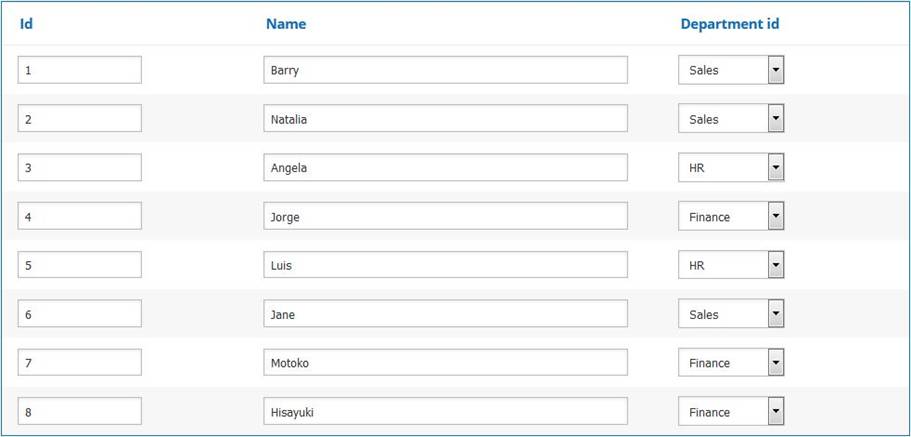Click the Hisayuki name field
The height and width of the screenshot is (437, 911).
click(445, 411)
